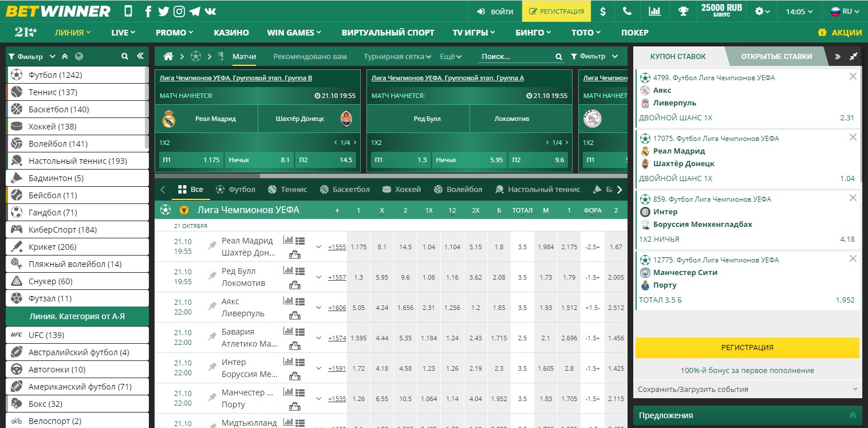The height and width of the screenshot is (428, 868).
Task: Open statistics chart for Ред Булл match
Action: tap(288, 270)
